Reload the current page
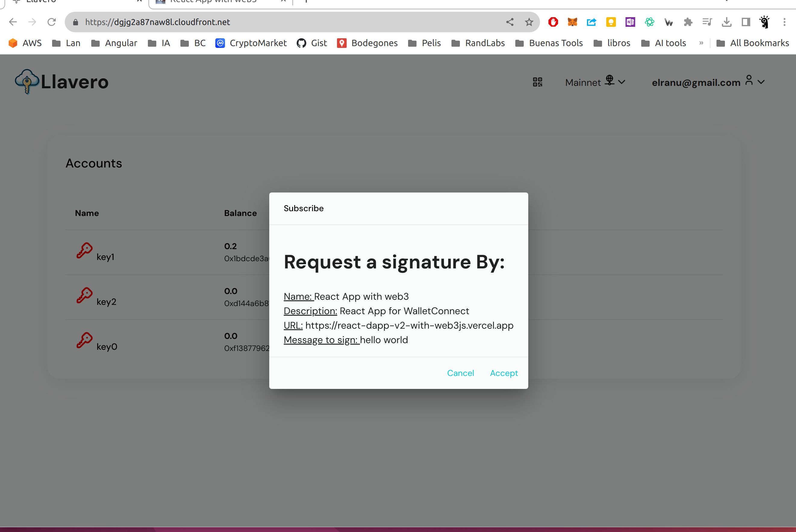The image size is (796, 532). tap(52, 22)
